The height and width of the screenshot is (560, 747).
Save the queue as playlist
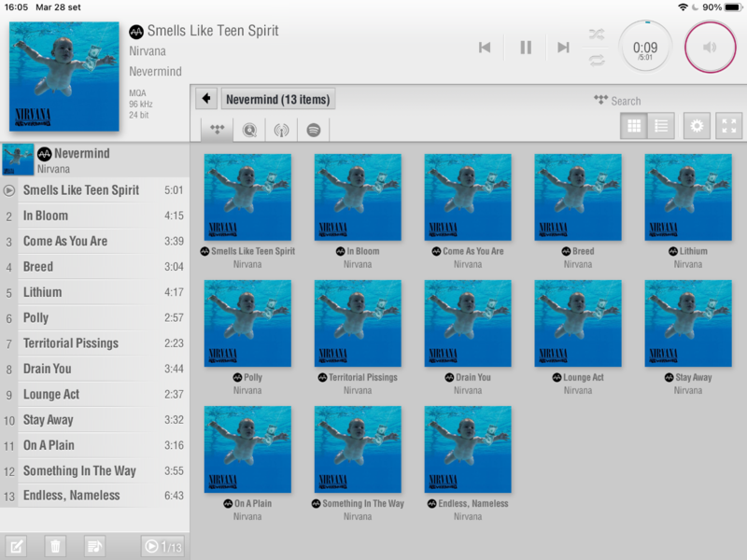tap(94, 546)
